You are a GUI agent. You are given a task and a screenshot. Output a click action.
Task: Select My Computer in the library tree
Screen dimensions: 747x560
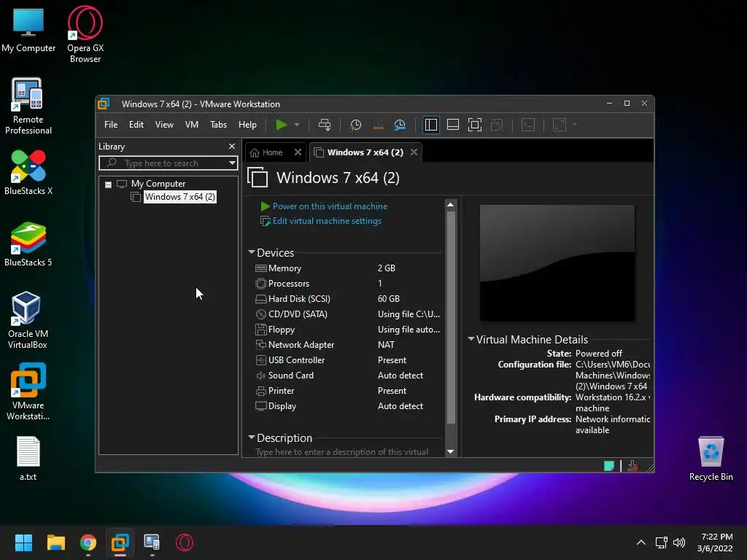(x=158, y=184)
